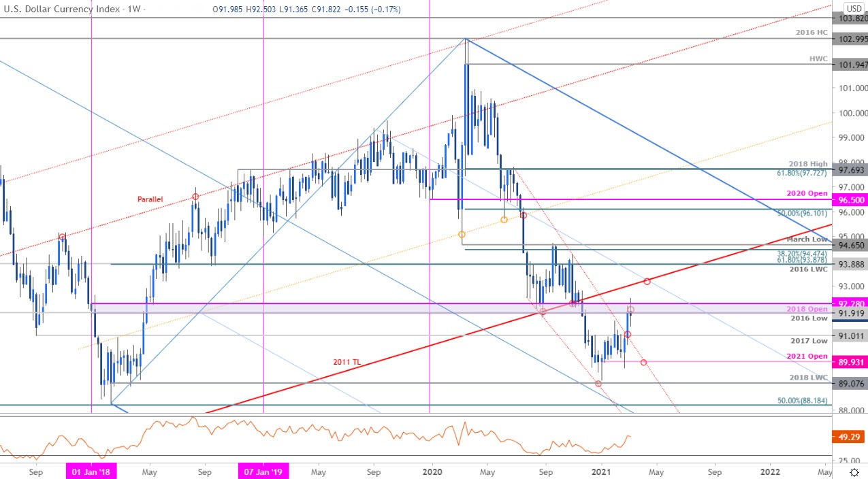Select the 2020 Open annotation
The height and width of the screenshot is (479, 868).
pyautogui.click(x=808, y=194)
